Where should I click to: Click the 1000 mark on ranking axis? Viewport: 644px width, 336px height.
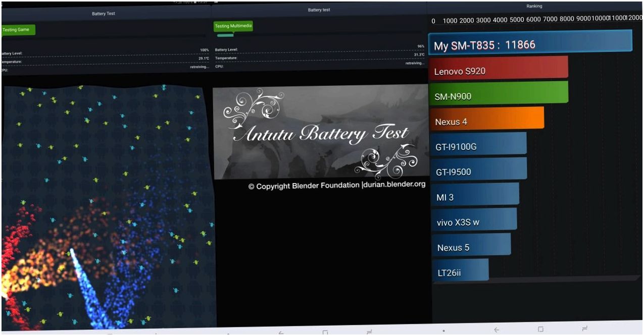pyautogui.click(x=450, y=21)
